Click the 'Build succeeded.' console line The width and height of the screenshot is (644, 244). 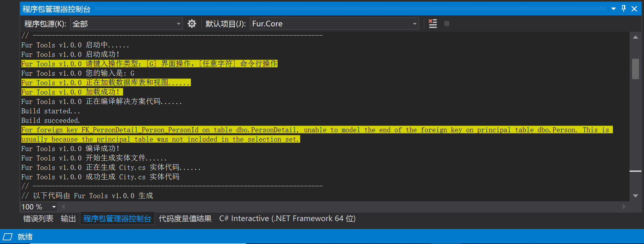click(51, 121)
